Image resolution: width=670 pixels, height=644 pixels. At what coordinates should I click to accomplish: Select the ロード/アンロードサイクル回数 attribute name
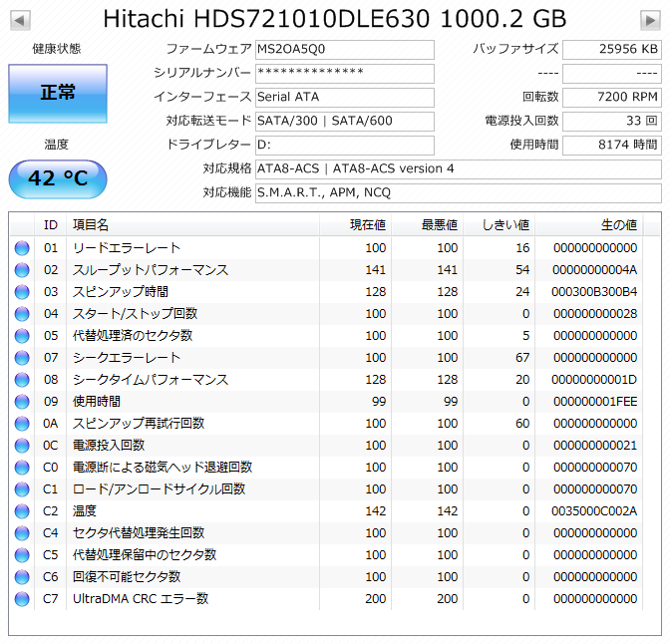[x=159, y=489]
